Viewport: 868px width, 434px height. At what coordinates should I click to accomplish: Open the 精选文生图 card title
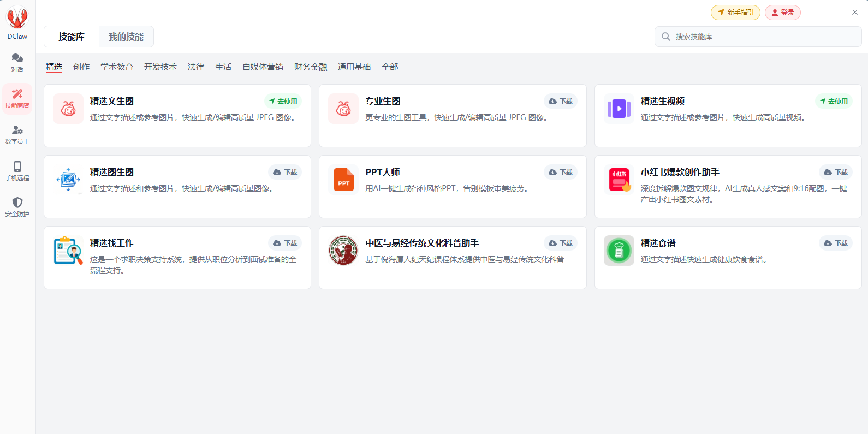112,101
